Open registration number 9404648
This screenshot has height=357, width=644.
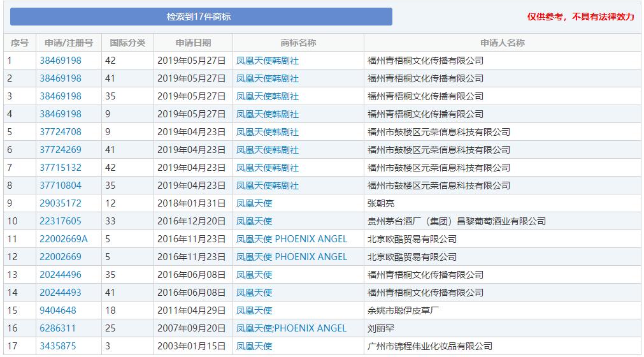[58, 310]
